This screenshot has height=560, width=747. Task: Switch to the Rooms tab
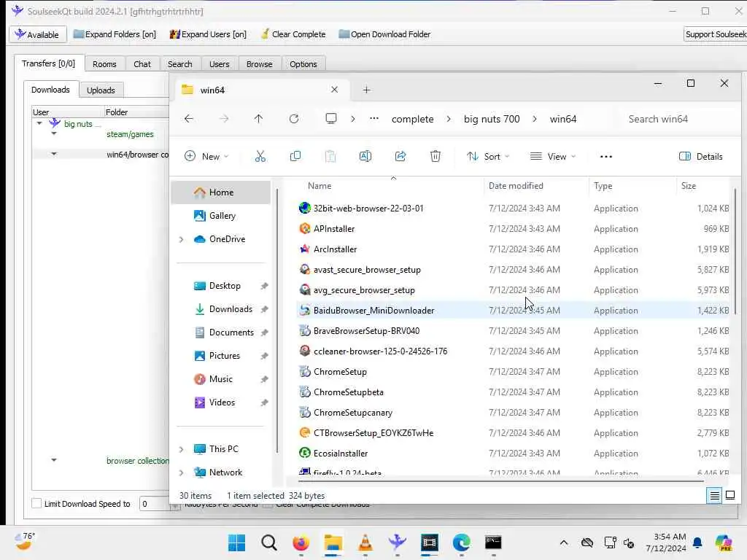coord(104,64)
